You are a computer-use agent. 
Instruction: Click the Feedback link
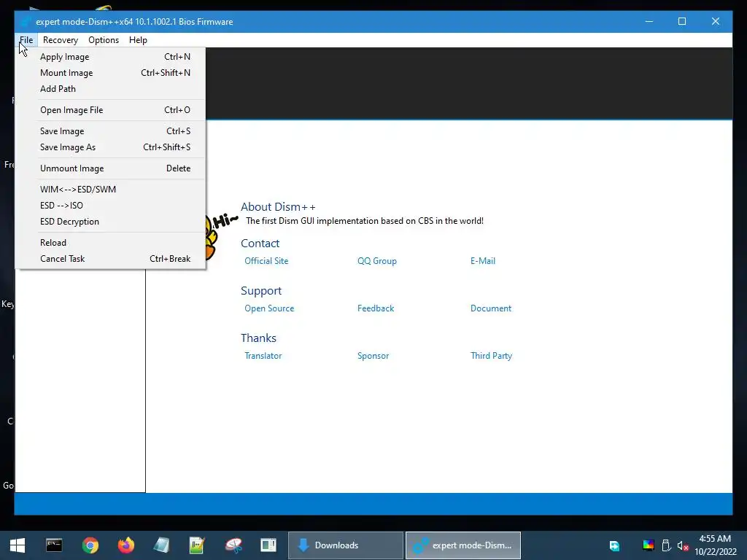[x=376, y=308]
